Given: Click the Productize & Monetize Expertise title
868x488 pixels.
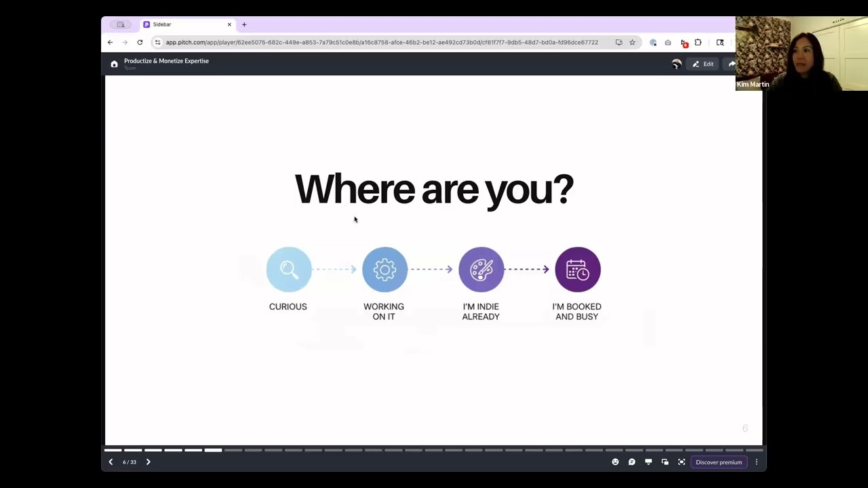Looking at the screenshot, I should [x=166, y=61].
